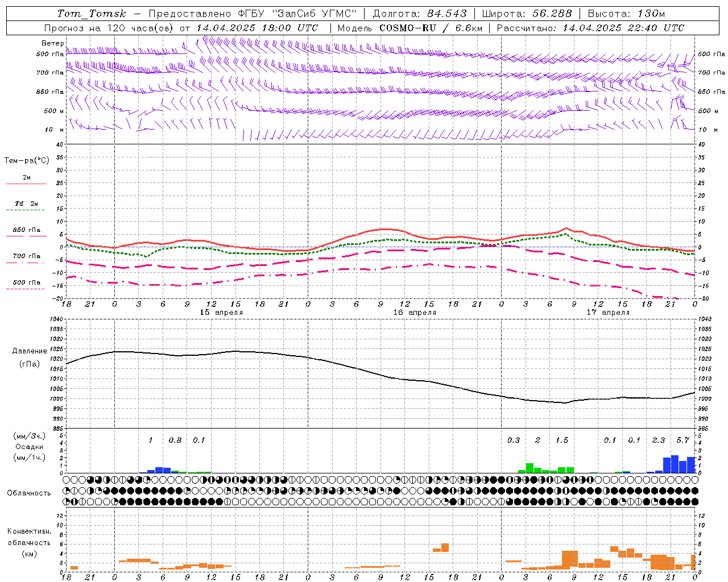Click the (км) convective cloud unit label
The width and height of the screenshot is (728, 582).
click(x=29, y=554)
